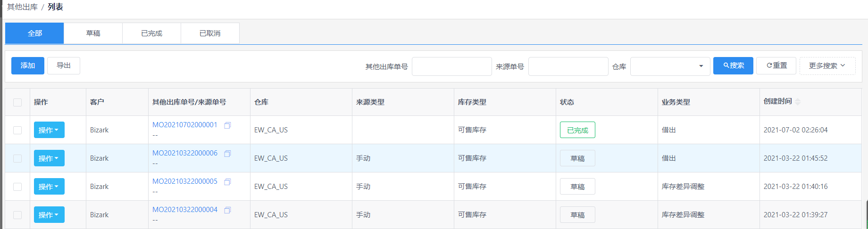Click the 导出 button
The image size is (868, 229).
click(64, 65)
